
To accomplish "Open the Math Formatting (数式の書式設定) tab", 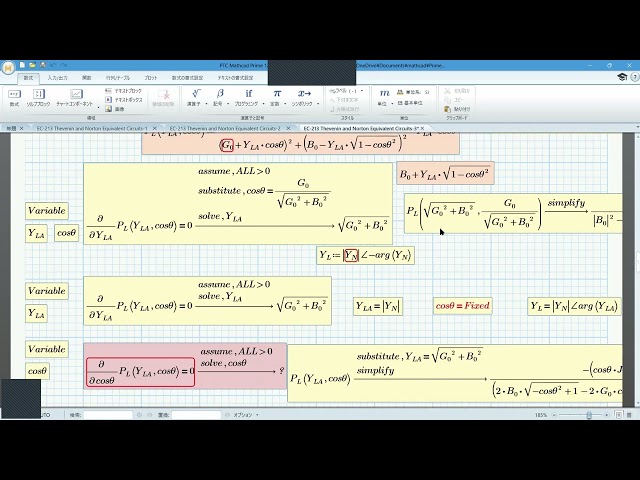I will click(x=187, y=78).
